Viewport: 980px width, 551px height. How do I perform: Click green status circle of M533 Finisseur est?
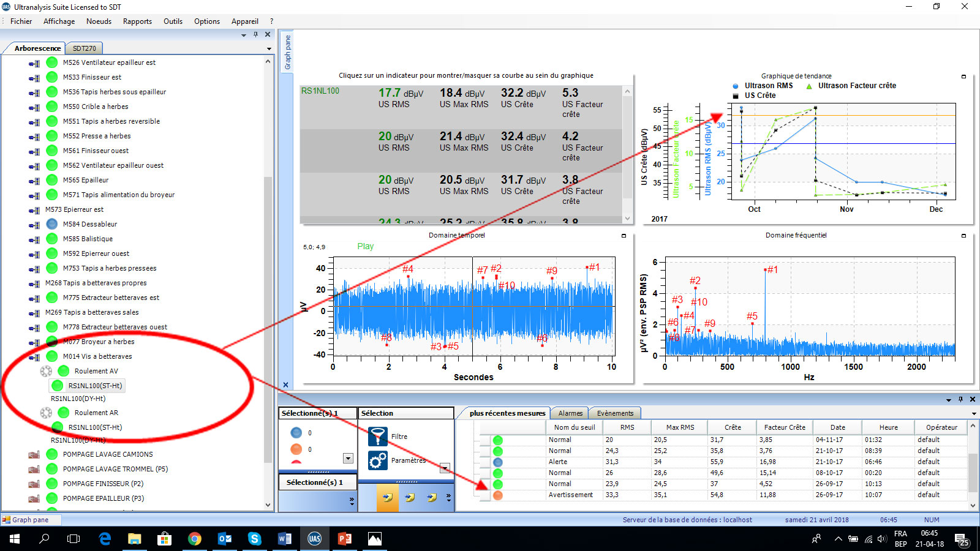tap(52, 77)
